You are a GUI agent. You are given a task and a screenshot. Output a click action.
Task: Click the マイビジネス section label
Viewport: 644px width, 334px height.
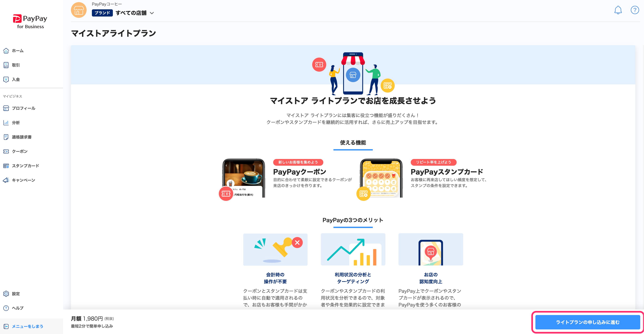pyautogui.click(x=12, y=96)
